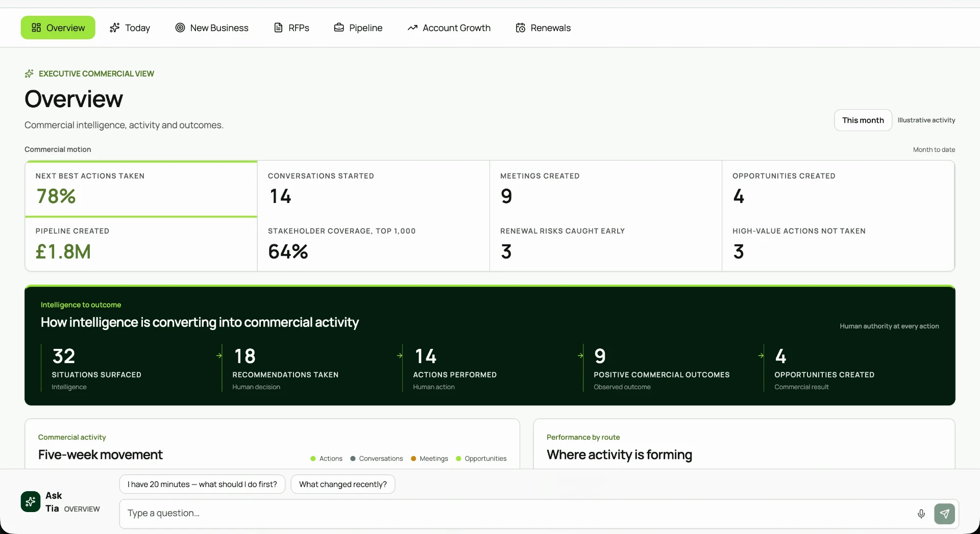Open the Next Best Actions Taken card
Viewport: 980px width, 534px height.
[x=141, y=189]
